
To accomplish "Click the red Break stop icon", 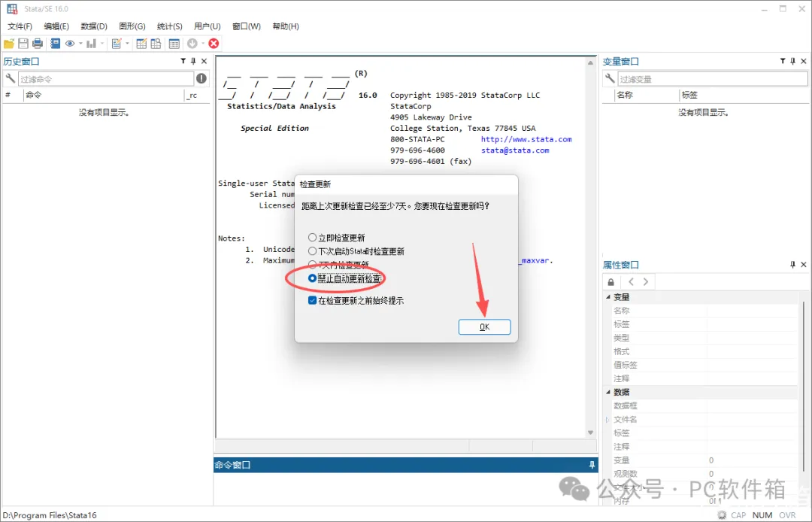I will (x=214, y=44).
